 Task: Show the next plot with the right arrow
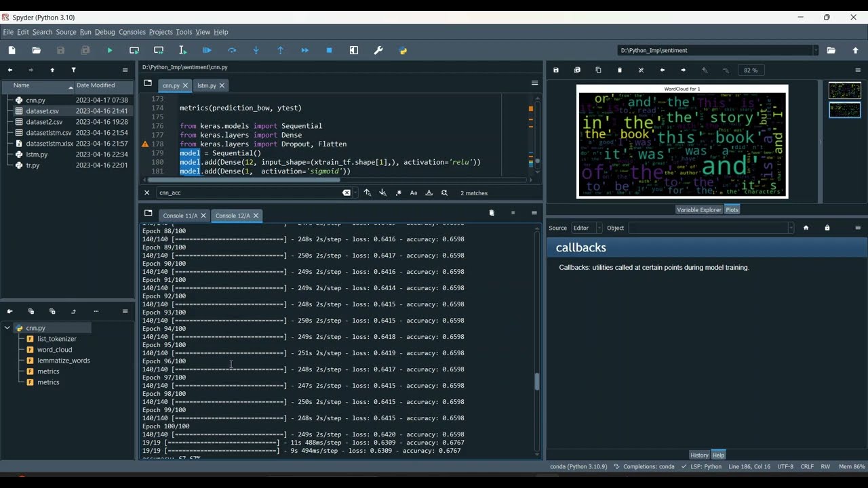(x=683, y=70)
